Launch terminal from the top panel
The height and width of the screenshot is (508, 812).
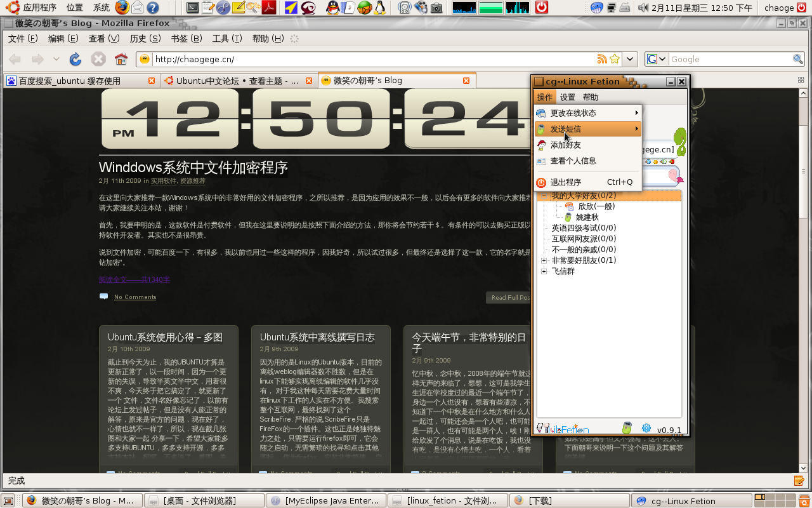193,8
